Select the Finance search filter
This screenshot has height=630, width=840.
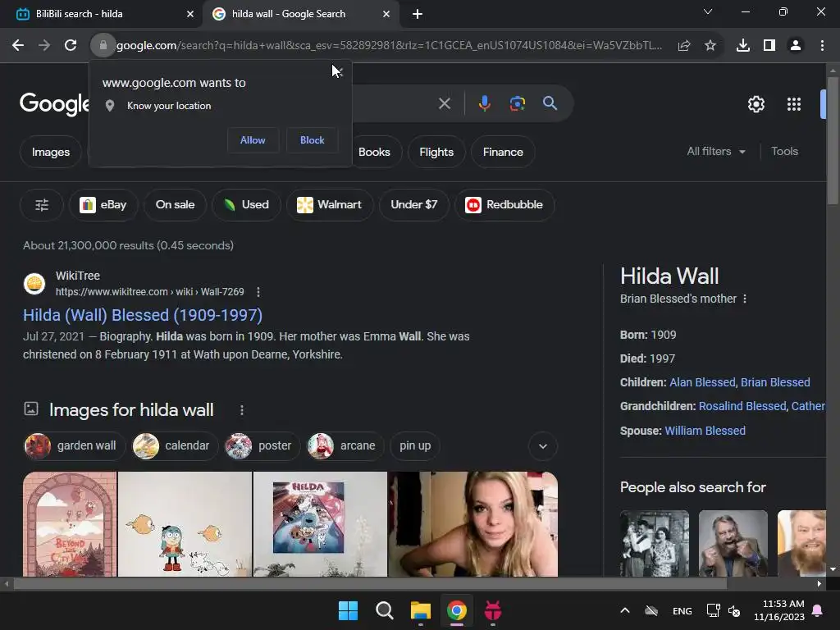point(503,152)
